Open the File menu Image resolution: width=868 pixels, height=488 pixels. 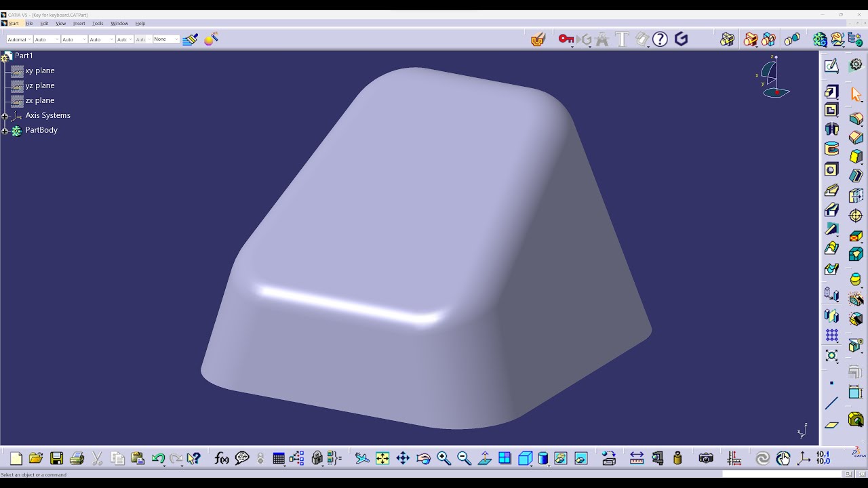point(29,23)
